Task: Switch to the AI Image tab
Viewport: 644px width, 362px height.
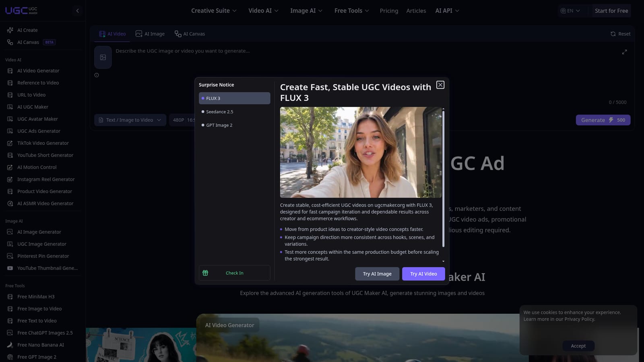Action: (150, 34)
